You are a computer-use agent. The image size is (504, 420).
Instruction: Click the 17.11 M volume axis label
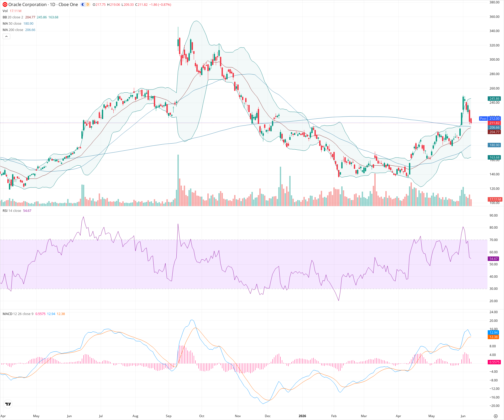pyautogui.click(x=495, y=199)
